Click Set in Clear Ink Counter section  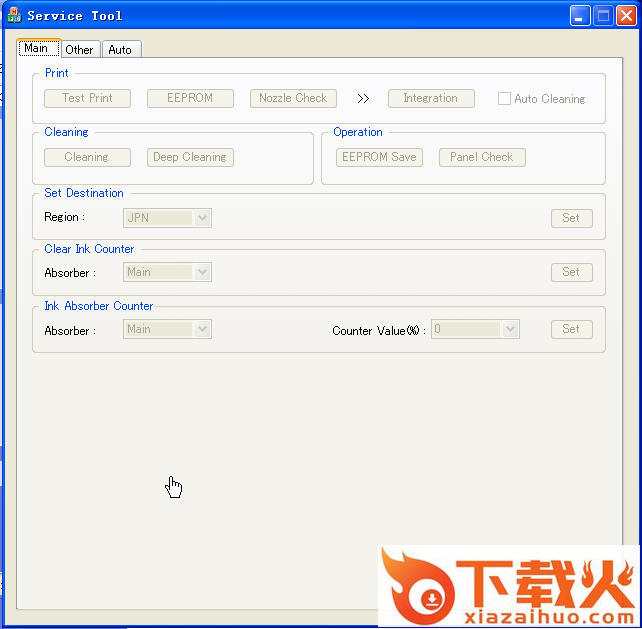click(x=572, y=272)
